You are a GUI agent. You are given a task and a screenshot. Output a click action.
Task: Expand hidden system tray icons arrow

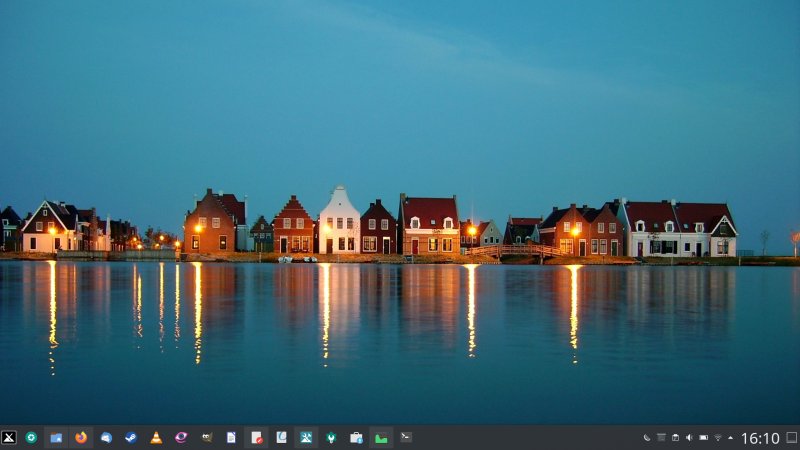pyautogui.click(x=730, y=438)
